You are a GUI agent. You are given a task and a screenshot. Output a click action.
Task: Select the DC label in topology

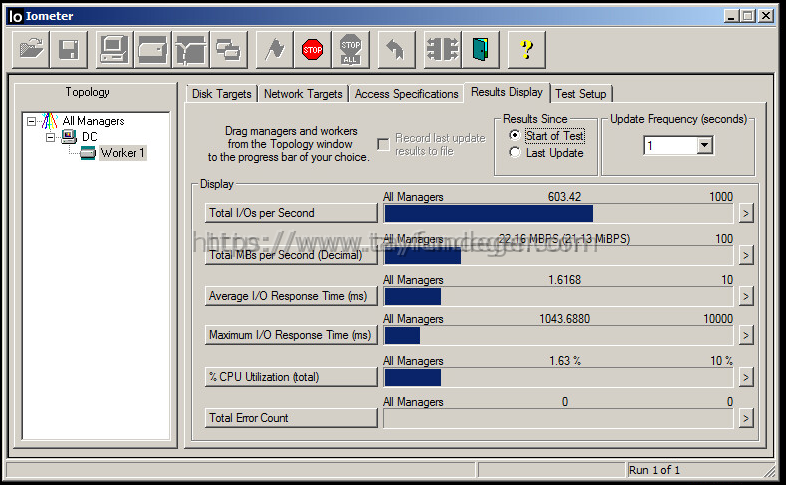(x=90, y=136)
